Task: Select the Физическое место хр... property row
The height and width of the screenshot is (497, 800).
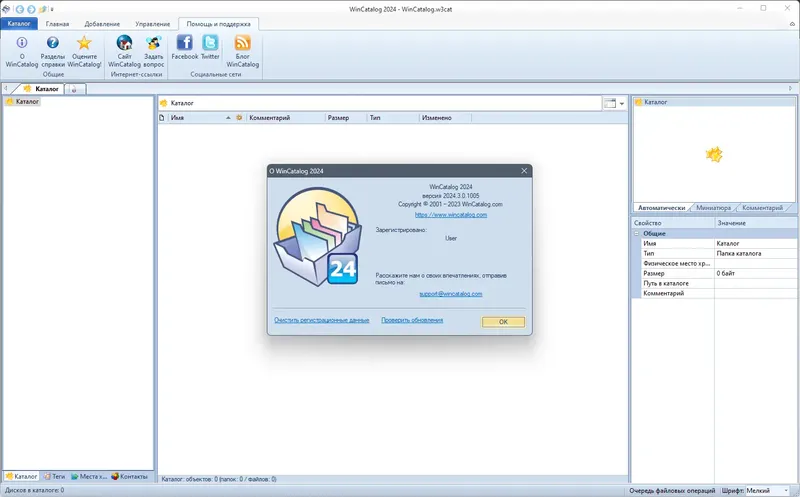Action: (x=718, y=263)
